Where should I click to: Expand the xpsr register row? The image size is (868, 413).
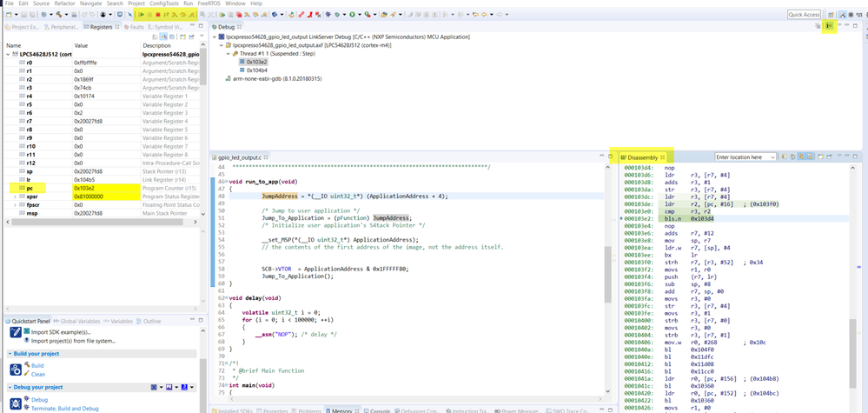pos(15,197)
